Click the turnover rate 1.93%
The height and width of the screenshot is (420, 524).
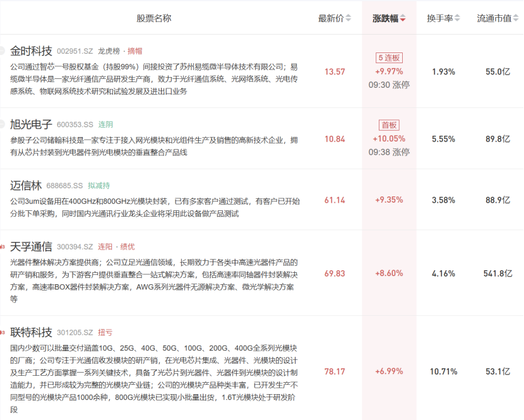click(x=443, y=71)
